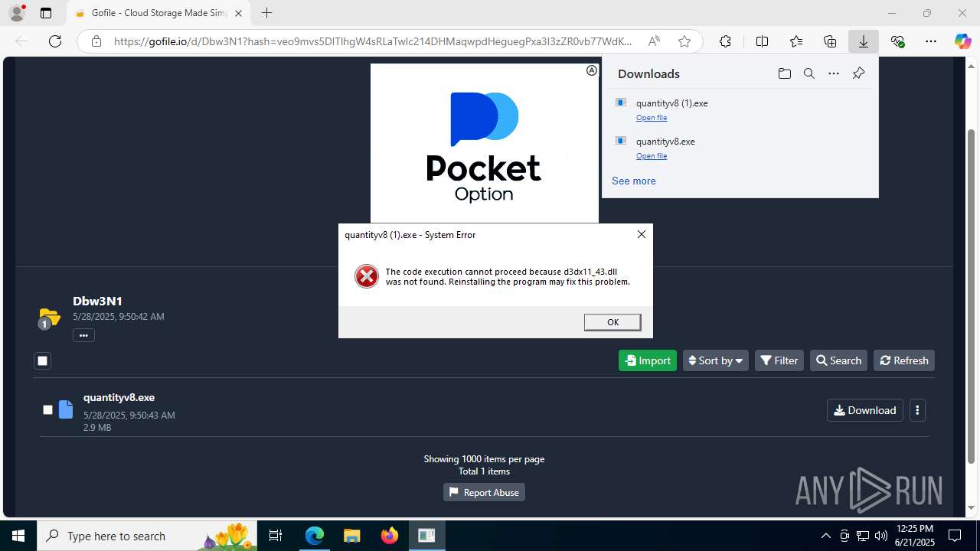
Task: Click the quantityv8.exe file name
Action: click(x=119, y=397)
